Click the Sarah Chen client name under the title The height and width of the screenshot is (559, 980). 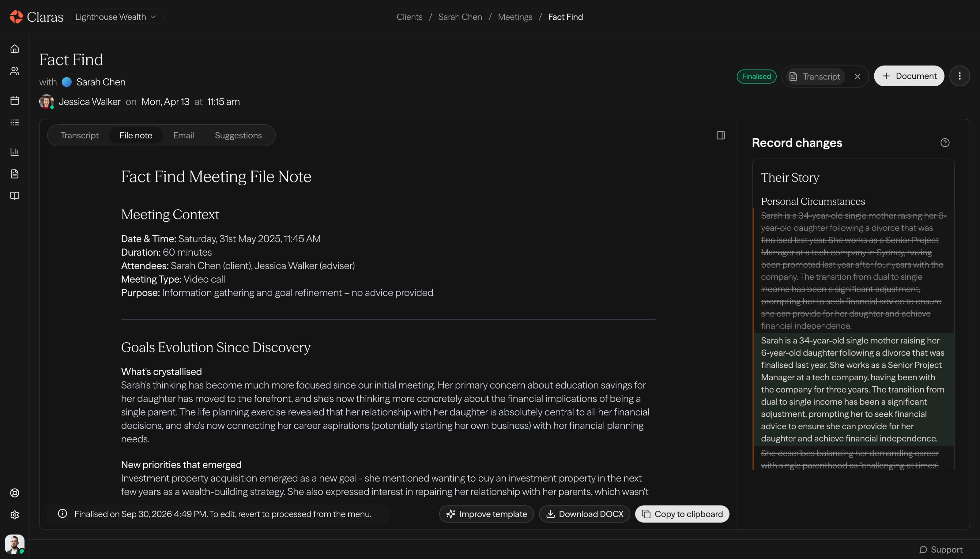pos(101,82)
